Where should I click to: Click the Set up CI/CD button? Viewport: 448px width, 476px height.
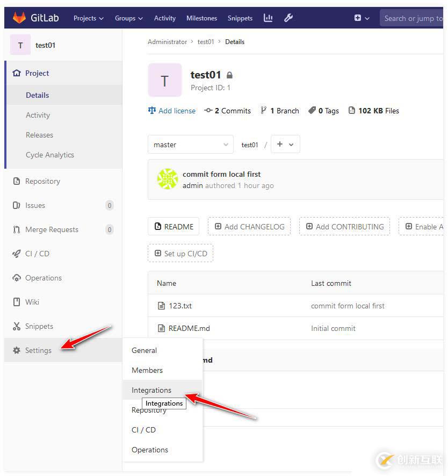[x=180, y=253]
